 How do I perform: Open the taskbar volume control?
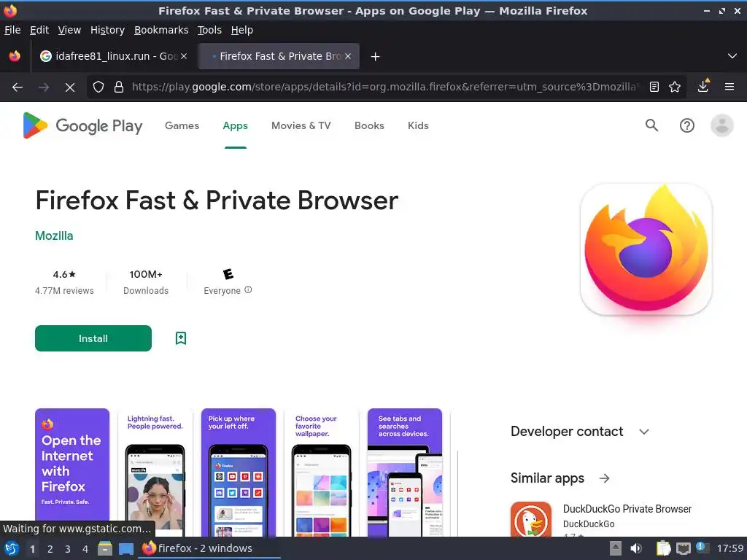point(635,548)
